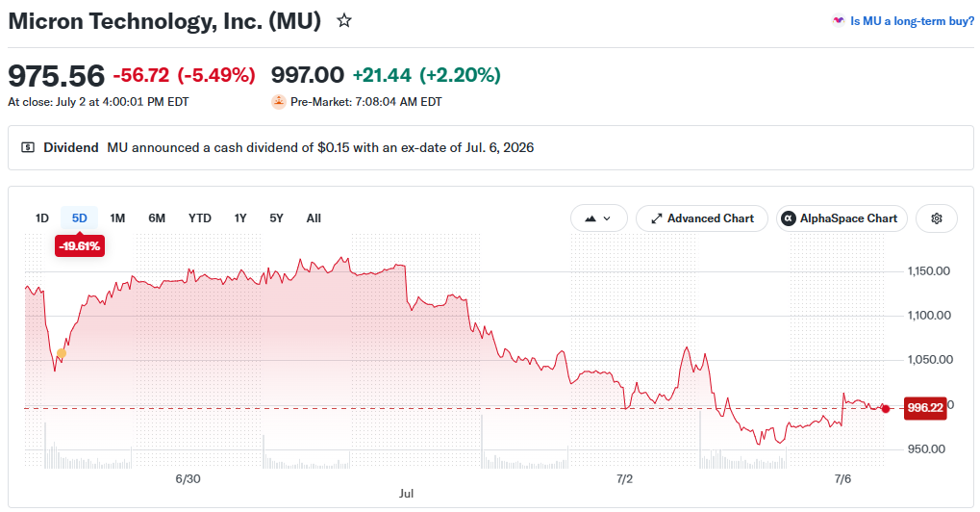Show the 1Y price range
The width and height of the screenshot is (980, 512).
(240, 218)
